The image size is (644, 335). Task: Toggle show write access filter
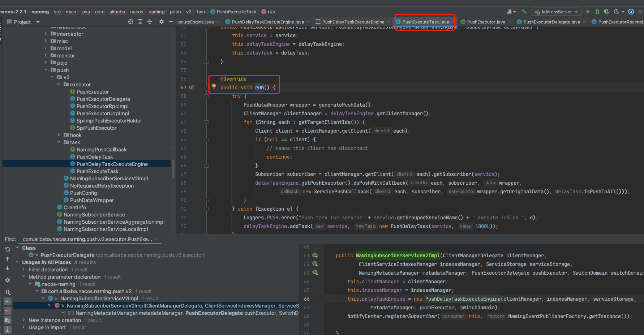point(8,311)
